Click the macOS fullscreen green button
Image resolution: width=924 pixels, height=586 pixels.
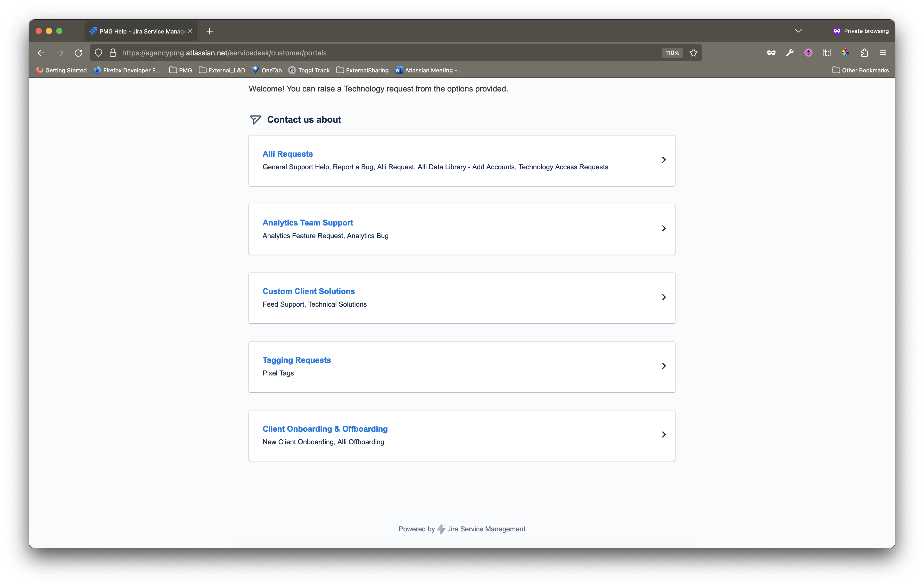(x=60, y=31)
